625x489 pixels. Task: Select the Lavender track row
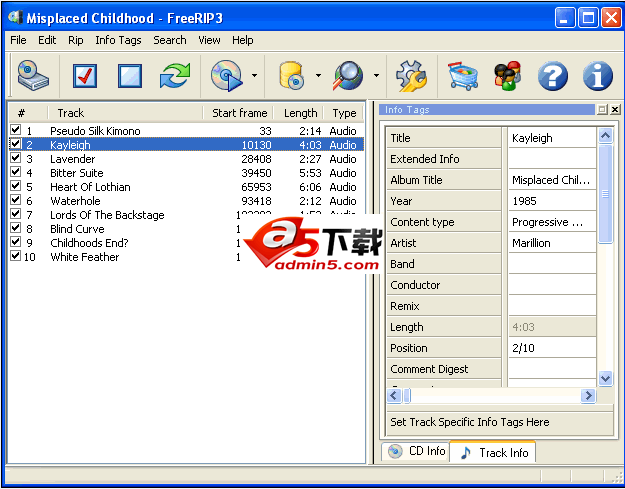pyautogui.click(x=187, y=159)
